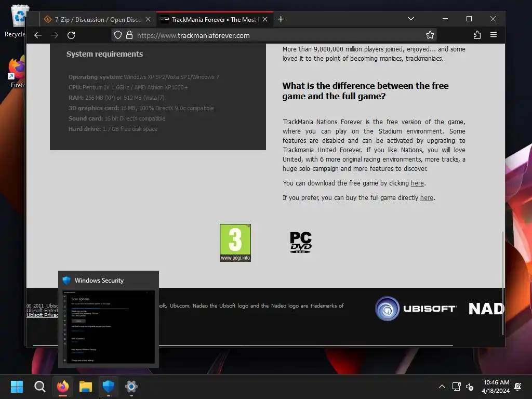532x399 pixels.
Task: Click the Windows Security preview thumbnail
Action: tap(109, 327)
